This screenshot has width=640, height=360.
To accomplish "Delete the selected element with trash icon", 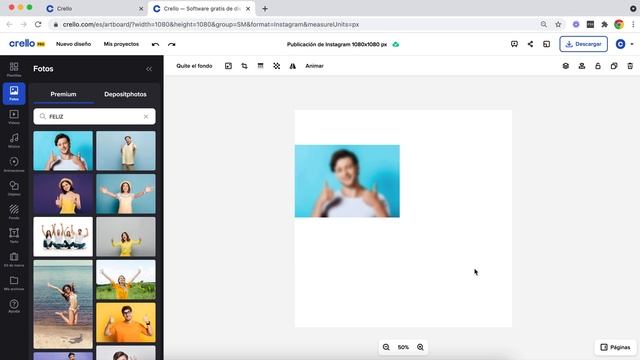I will pos(630,66).
